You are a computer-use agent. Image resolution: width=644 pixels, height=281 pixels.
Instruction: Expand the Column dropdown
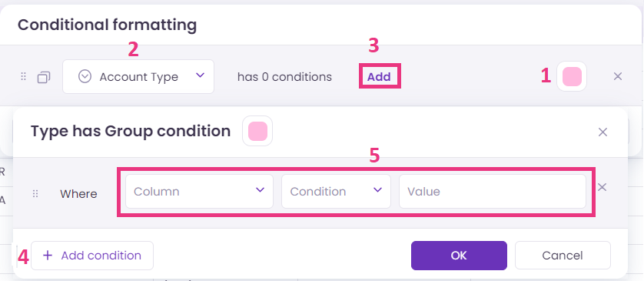[x=199, y=191]
